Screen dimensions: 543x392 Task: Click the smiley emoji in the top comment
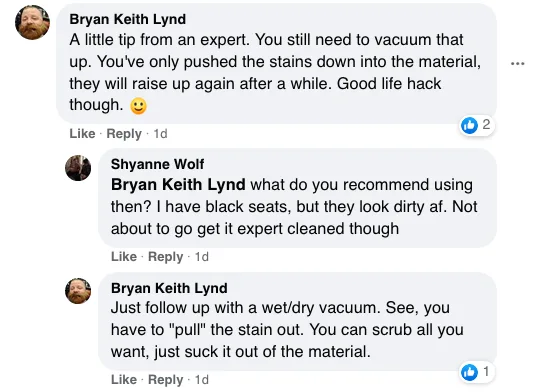(x=138, y=106)
